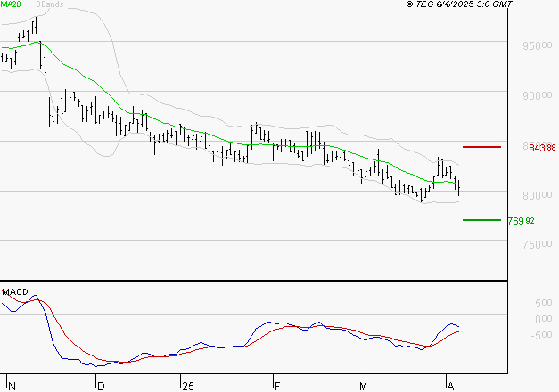Click the red 843 88 resistance value

[542, 148]
